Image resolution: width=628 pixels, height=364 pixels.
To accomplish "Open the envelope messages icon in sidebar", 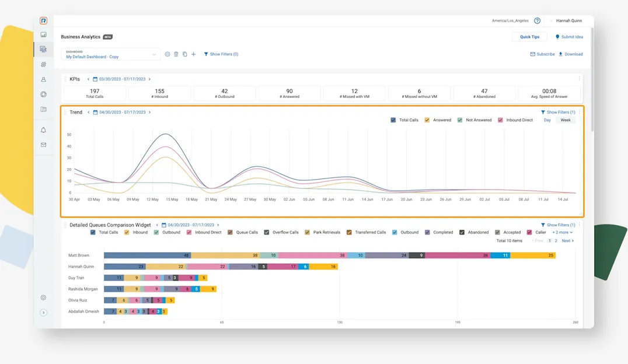I will pos(43,145).
